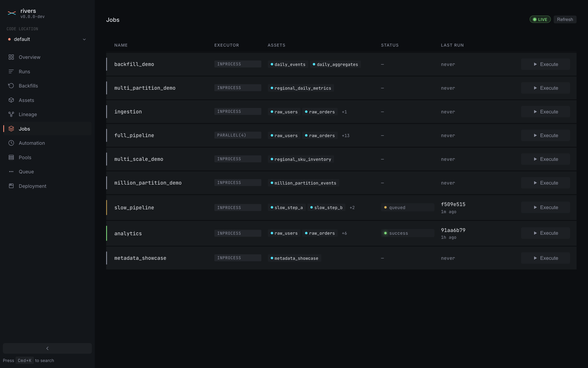Select the multi_scale_demo job name
Screen dimensions: 588x368
[x=139, y=159]
